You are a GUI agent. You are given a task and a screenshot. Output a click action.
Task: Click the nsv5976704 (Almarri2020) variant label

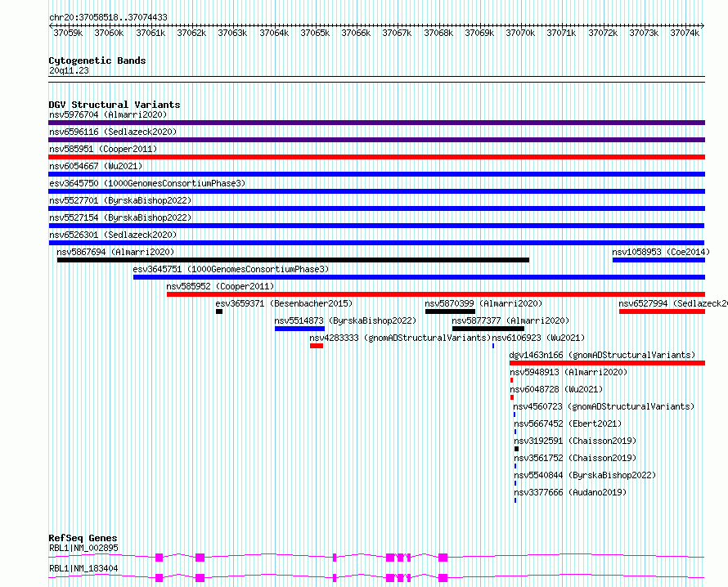coord(108,114)
